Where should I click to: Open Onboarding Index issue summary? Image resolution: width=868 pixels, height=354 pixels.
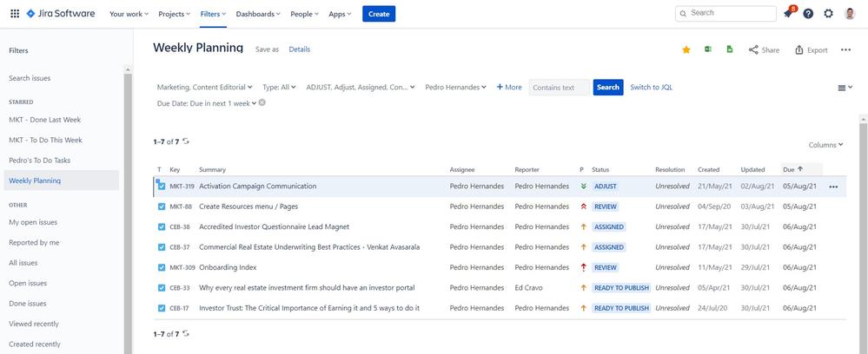[228, 268]
